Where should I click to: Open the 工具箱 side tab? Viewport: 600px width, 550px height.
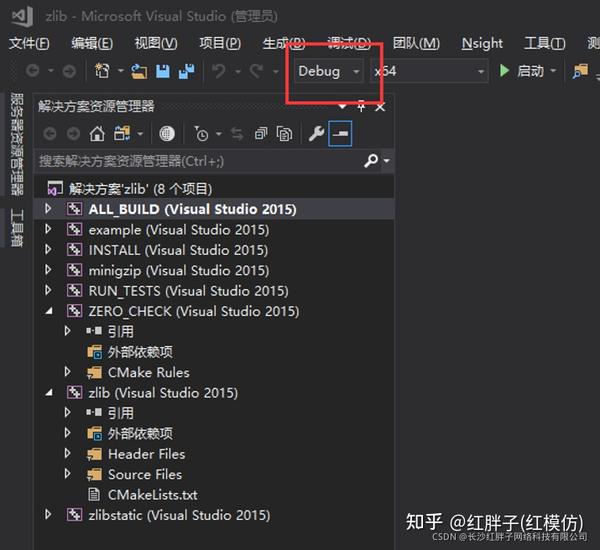(17, 228)
